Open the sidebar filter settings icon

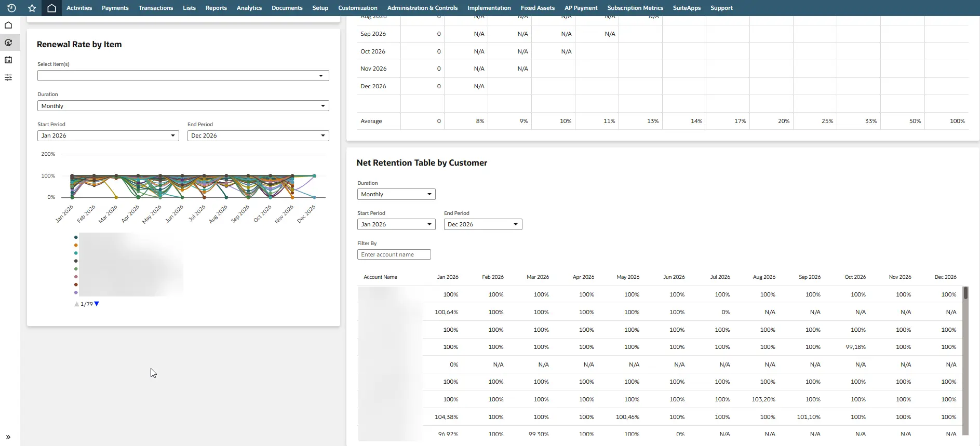pyautogui.click(x=8, y=77)
